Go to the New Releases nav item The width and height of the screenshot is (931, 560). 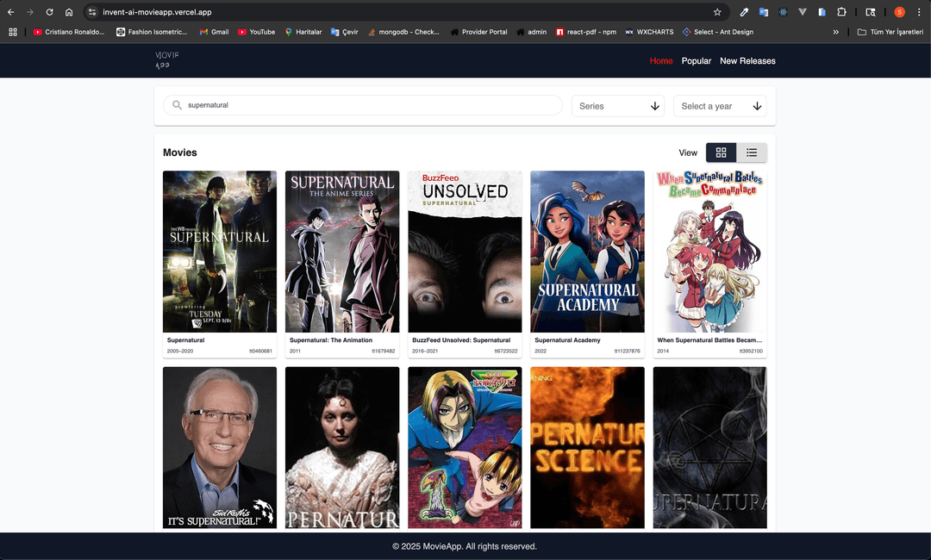coord(747,60)
